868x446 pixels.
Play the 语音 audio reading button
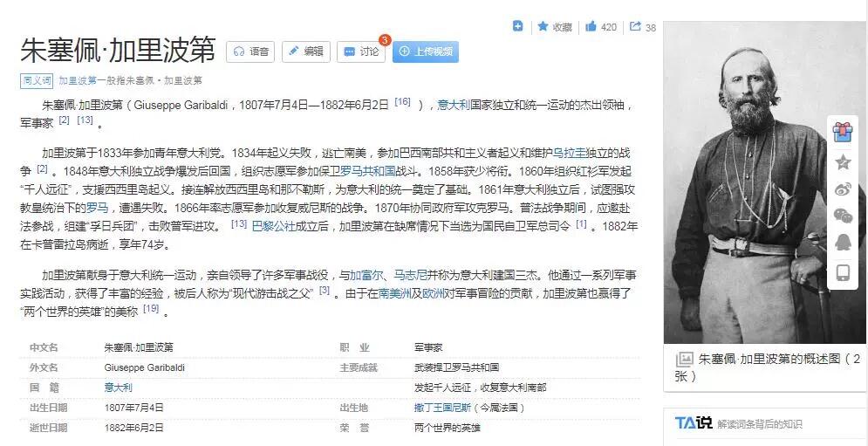[250, 51]
